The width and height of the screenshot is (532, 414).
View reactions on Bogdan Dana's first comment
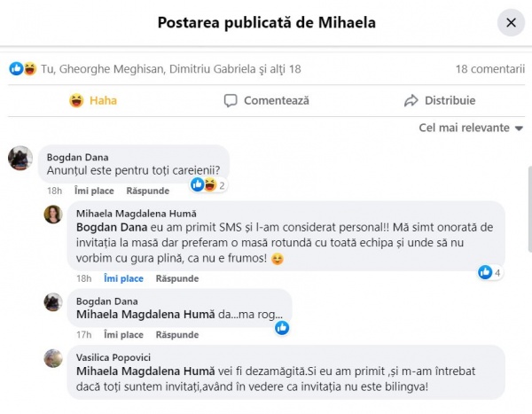(x=209, y=184)
